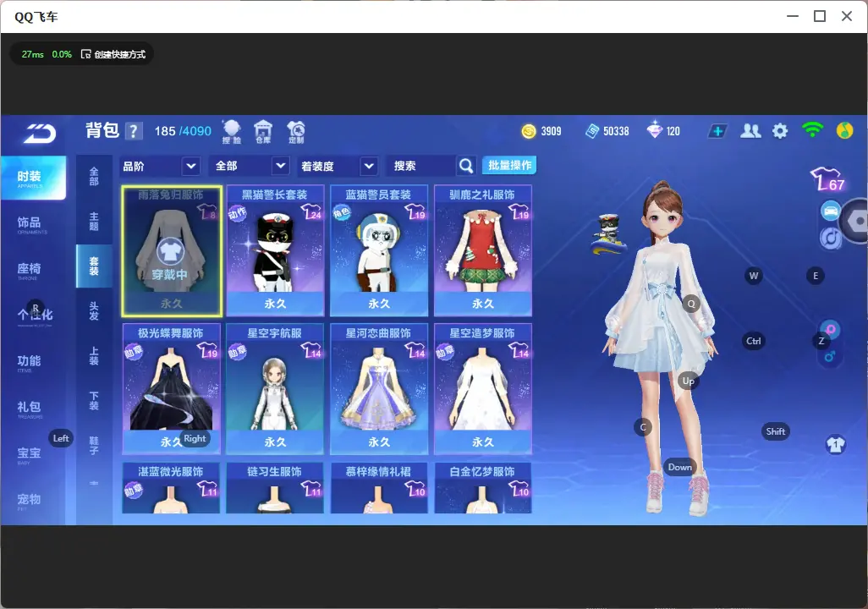Click the coupon balance 50338
Image resolution: width=868 pixels, height=609 pixels.
[607, 131]
